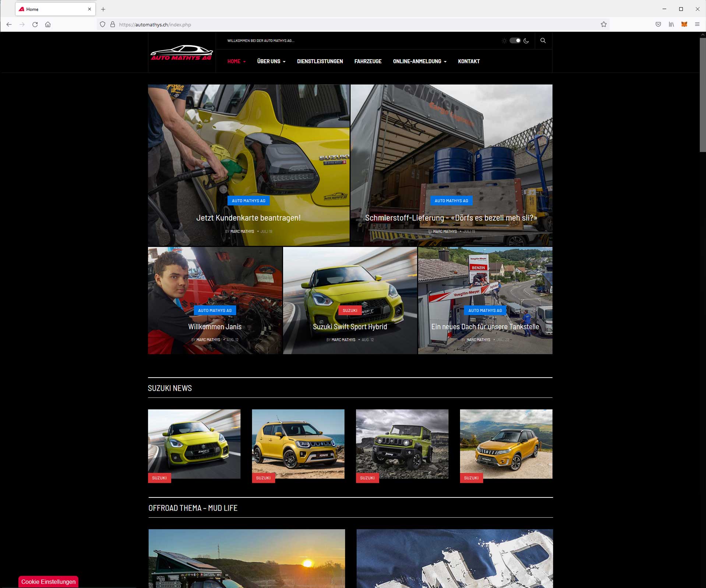The image size is (706, 588).
Task: Open the Schmierstoff-Lieferung article title
Action: coord(451,218)
